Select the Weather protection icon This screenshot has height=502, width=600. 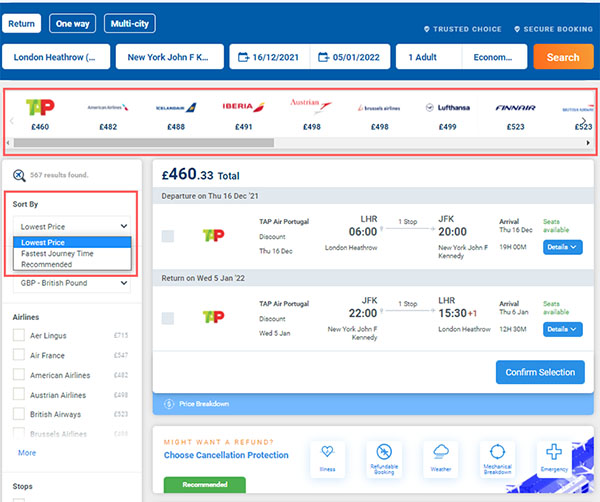(x=440, y=457)
